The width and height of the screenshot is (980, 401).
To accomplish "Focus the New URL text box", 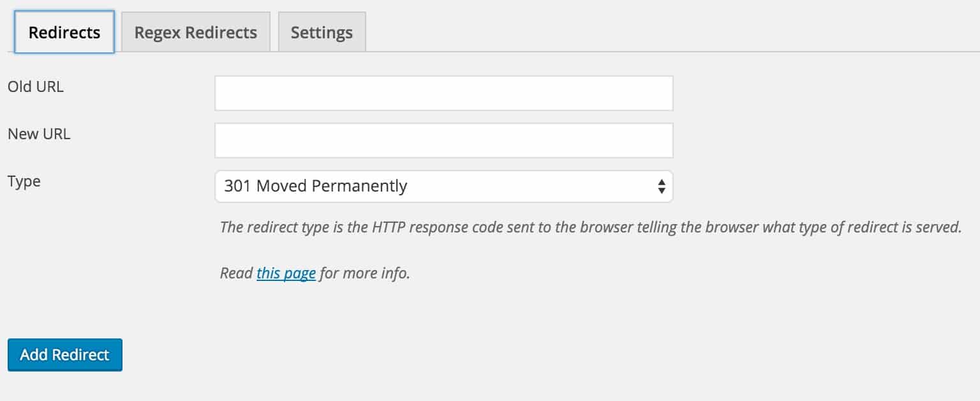I will point(443,140).
